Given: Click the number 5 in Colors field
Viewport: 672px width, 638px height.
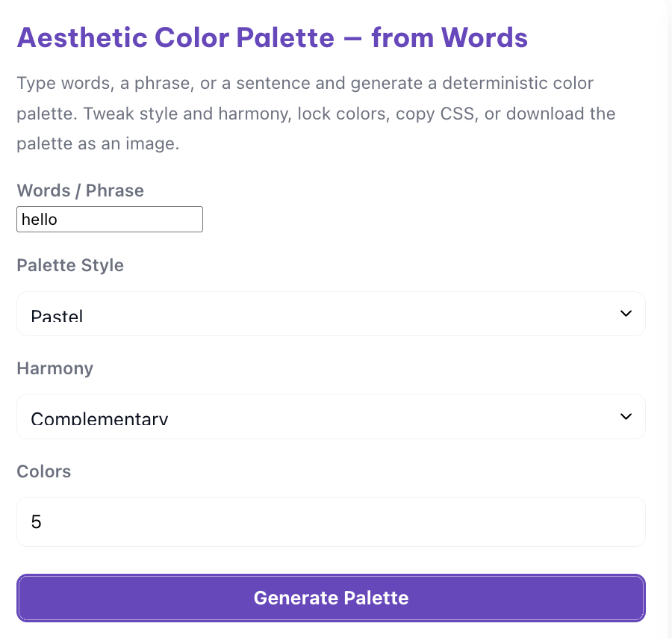Looking at the screenshot, I should click(37, 521).
